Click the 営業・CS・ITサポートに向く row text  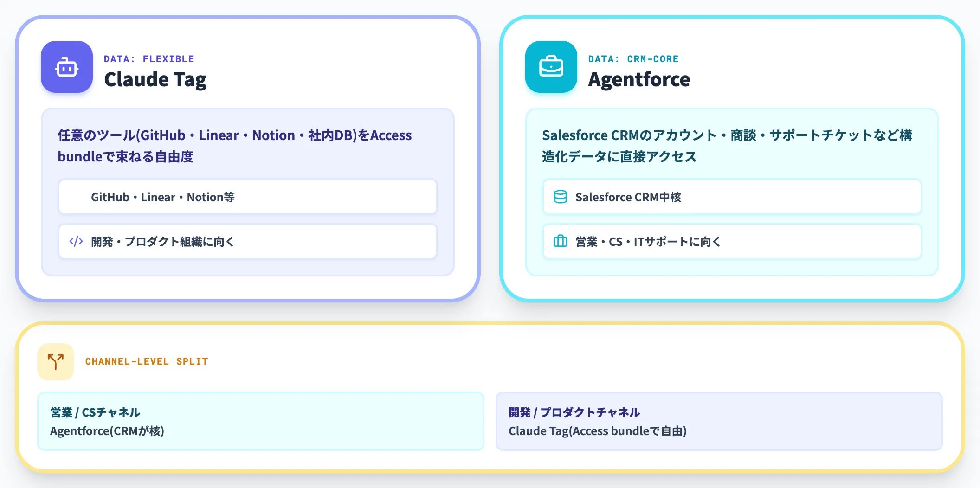click(648, 242)
